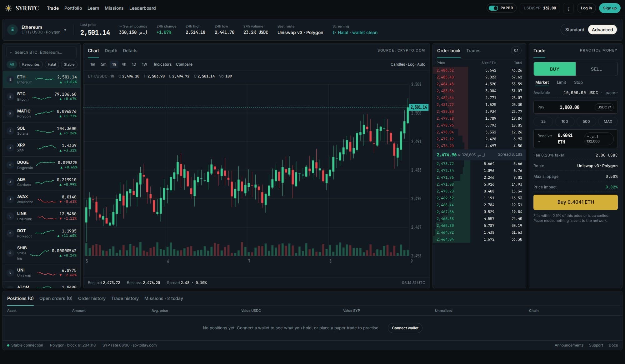Click the DOT coin badge in watchlist

[x=10, y=233]
